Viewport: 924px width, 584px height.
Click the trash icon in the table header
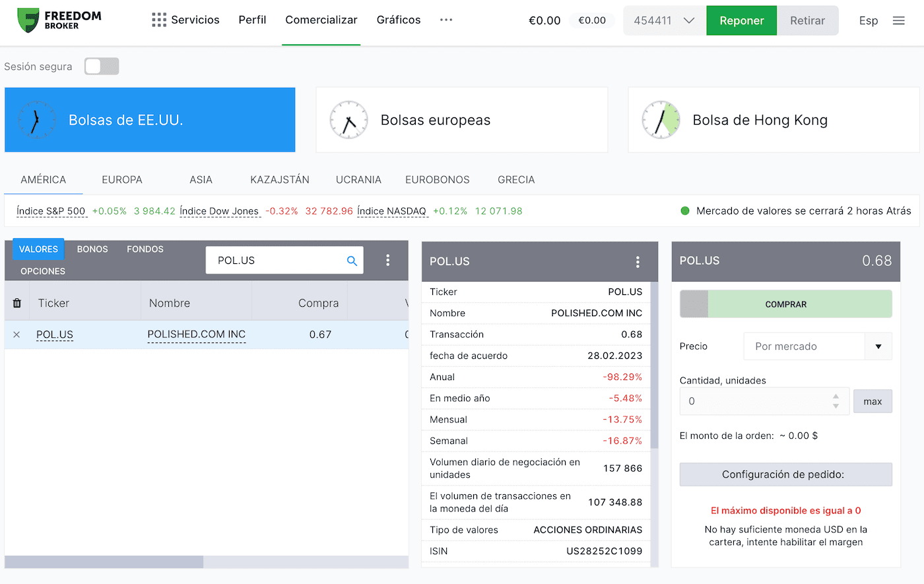coord(17,303)
